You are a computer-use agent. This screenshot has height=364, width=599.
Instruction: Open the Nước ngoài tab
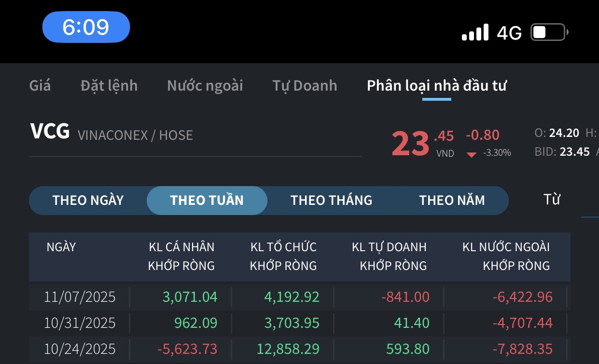205,86
